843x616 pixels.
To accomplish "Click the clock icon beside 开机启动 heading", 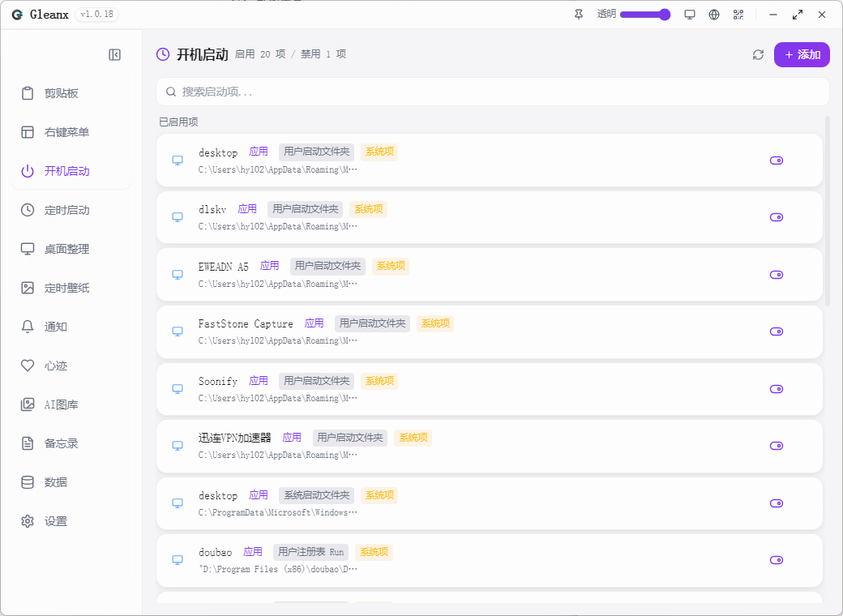I will (x=163, y=54).
